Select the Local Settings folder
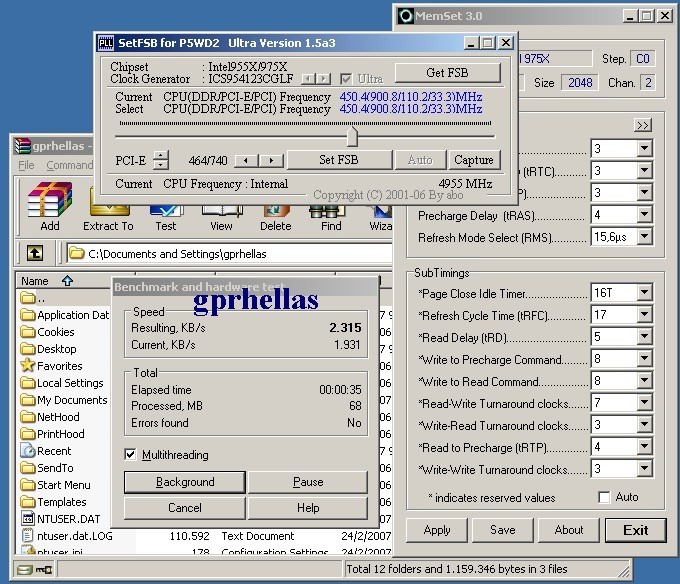This screenshot has width=680, height=584. click(62, 383)
